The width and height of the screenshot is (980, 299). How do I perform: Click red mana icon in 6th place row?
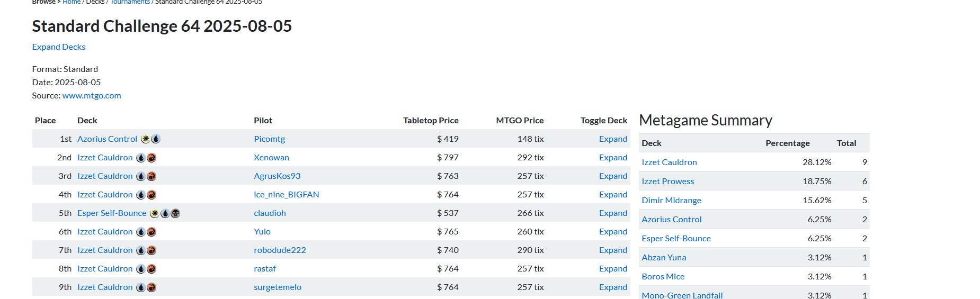coord(152,232)
